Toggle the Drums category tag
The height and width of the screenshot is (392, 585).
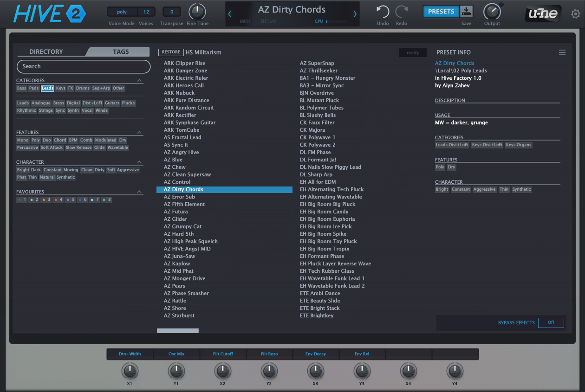pyautogui.click(x=83, y=88)
